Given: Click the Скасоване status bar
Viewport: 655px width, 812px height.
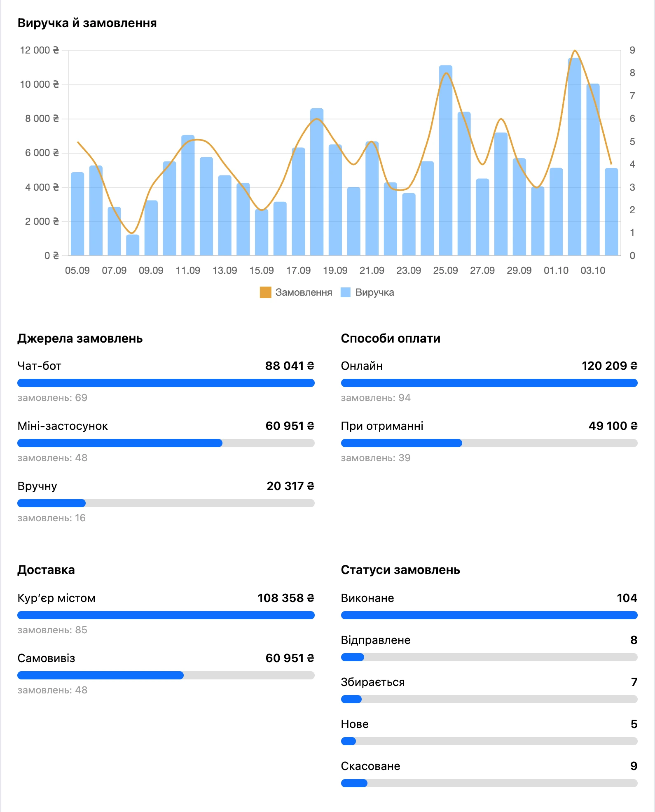Looking at the screenshot, I should [489, 783].
